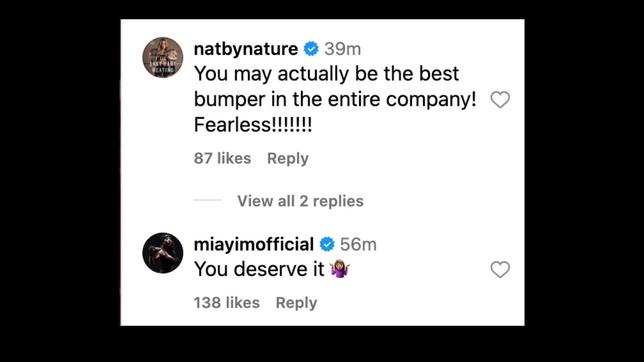Click the line beside View all replies

[x=208, y=200]
